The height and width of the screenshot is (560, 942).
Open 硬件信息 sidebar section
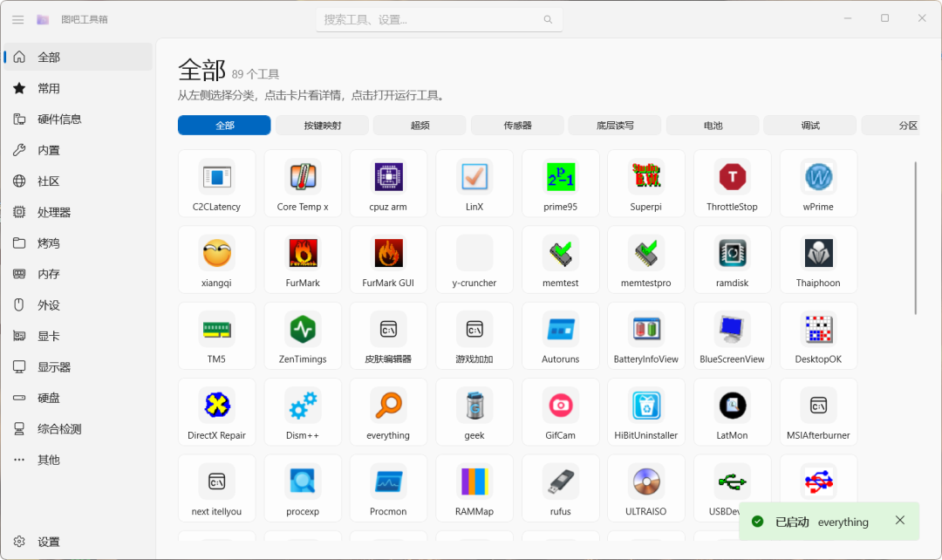78,119
